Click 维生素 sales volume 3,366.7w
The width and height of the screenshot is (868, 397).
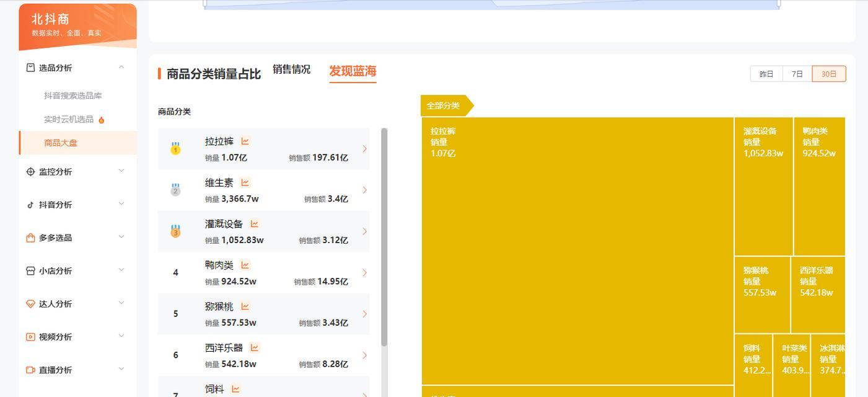click(x=240, y=199)
